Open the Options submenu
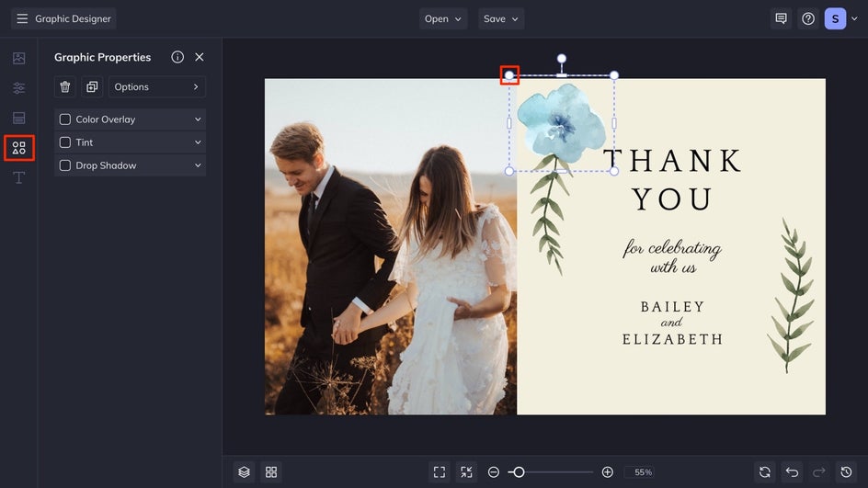Viewport: 868px width, 488px height. point(157,87)
